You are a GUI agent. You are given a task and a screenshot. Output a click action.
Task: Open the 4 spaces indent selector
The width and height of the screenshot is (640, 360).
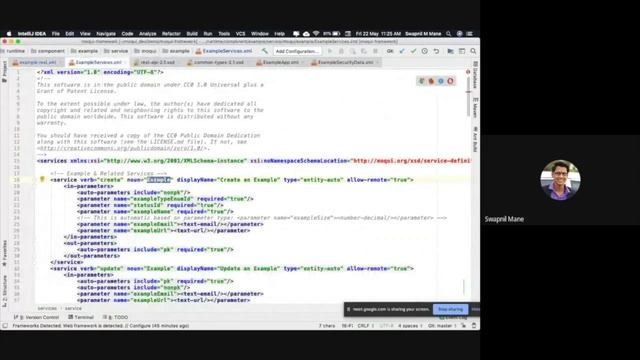(x=410, y=326)
